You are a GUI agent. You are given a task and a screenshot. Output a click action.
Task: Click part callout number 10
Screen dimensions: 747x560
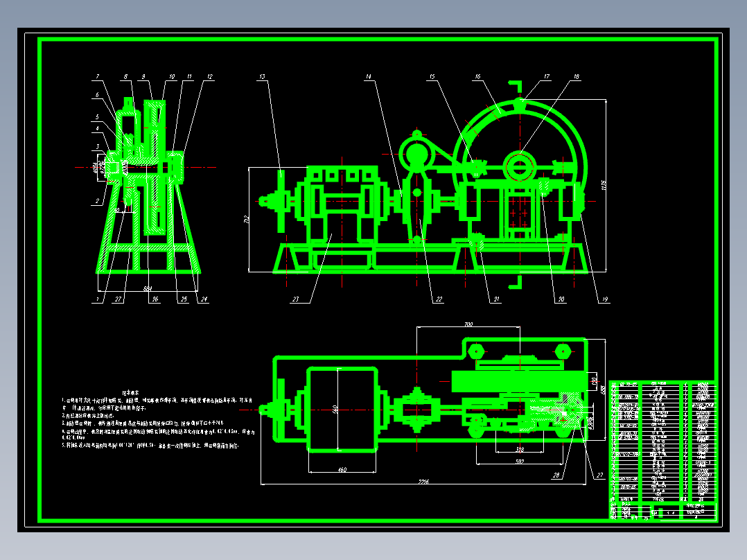172,76
